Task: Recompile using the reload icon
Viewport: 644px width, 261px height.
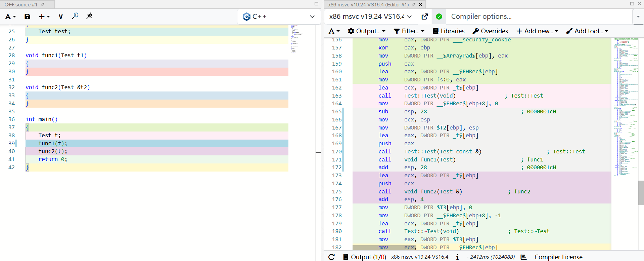Action: (x=332, y=257)
